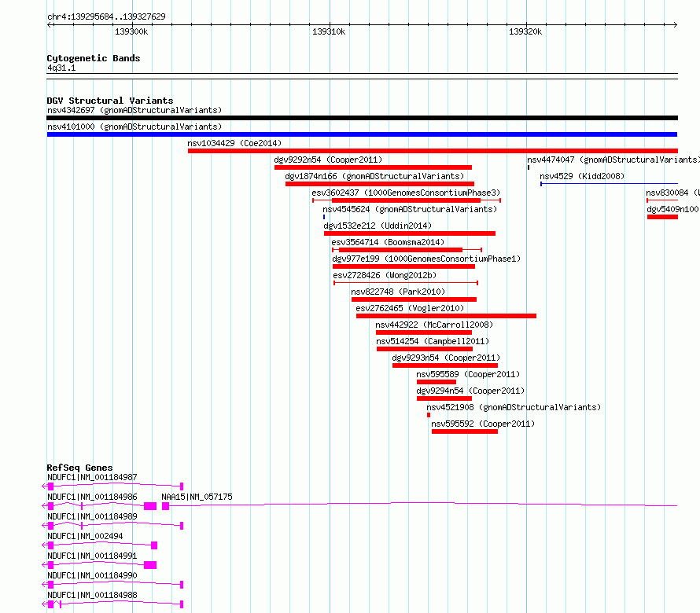
Task: Click the ruler's right arrow end
Action: click(675, 24)
